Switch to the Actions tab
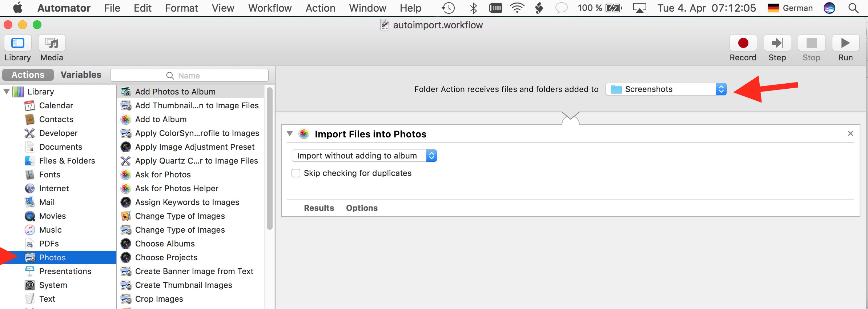 click(28, 75)
